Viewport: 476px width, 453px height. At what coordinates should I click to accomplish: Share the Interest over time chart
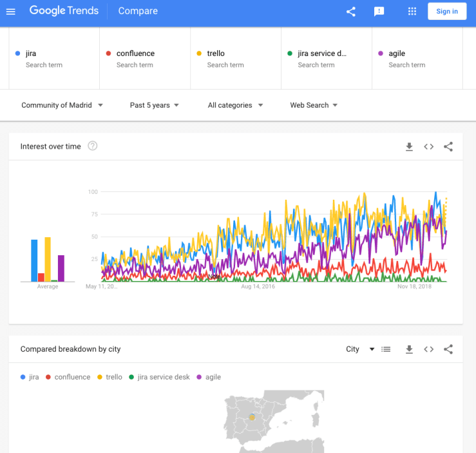coord(448,147)
